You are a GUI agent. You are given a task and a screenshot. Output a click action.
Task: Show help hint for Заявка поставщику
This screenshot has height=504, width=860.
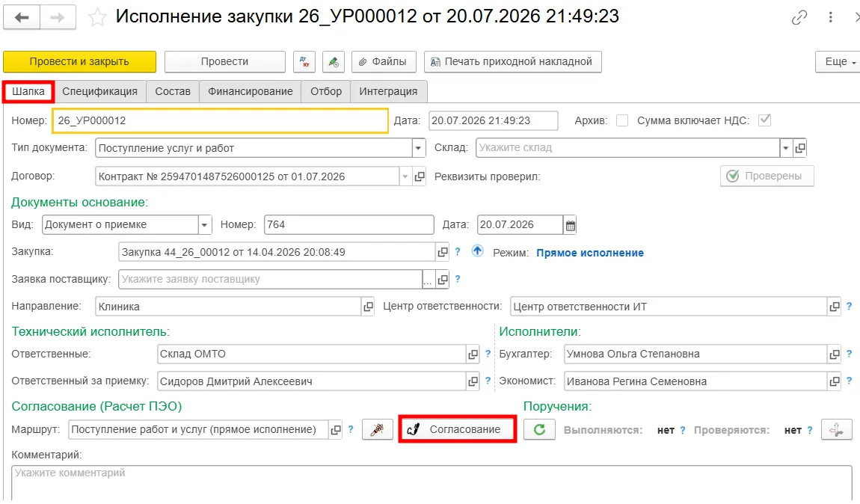(x=458, y=279)
